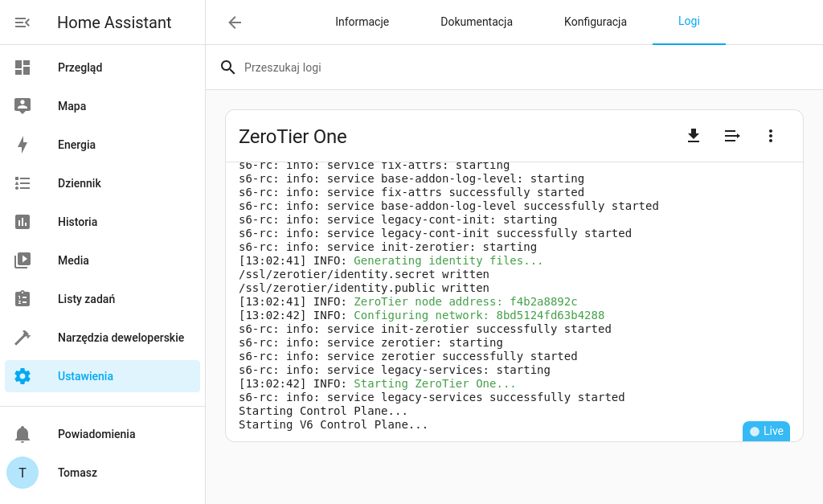The width and height of the screenshot is (823, 504).
Task: Select Ustawienia in the sidebar
Action: [x=85, y=376]
